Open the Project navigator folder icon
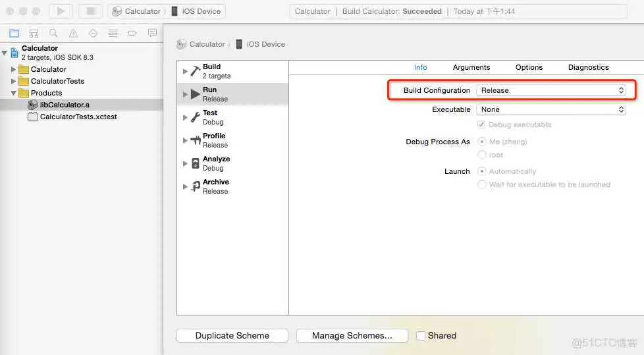 (x=14, y=33)
